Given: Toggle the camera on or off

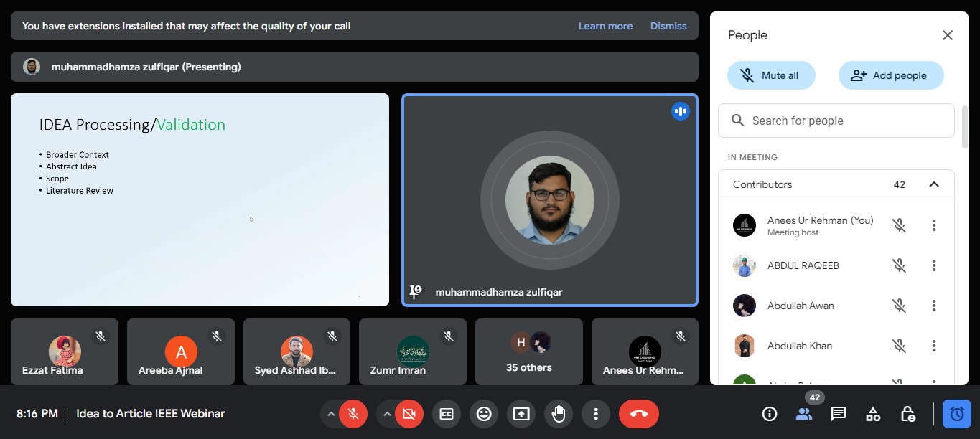Looking at the screenshot, I should click(409, 414).
